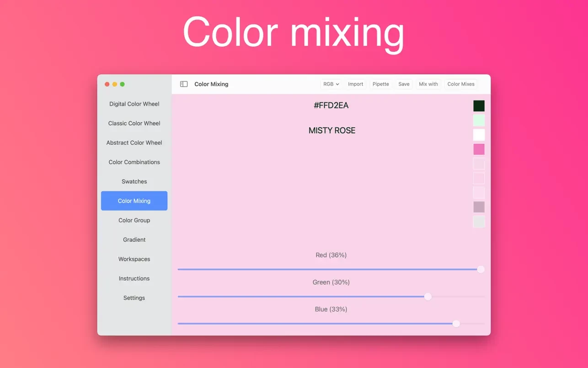Screen dimensions: 588x368
Task: View saved Color Mixes
Action: 460,84
